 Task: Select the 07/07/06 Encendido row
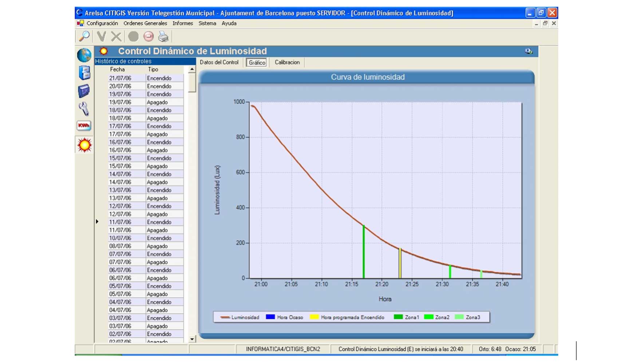[146, 254]
